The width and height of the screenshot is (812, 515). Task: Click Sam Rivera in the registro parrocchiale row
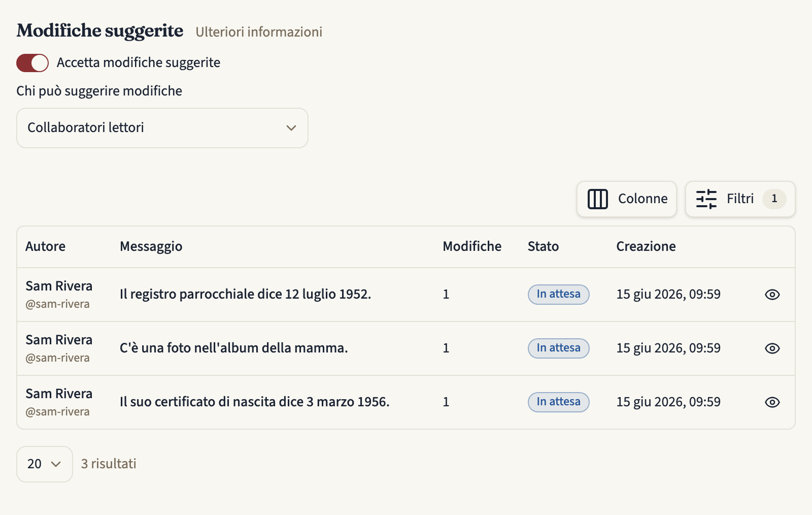[59, 286]
